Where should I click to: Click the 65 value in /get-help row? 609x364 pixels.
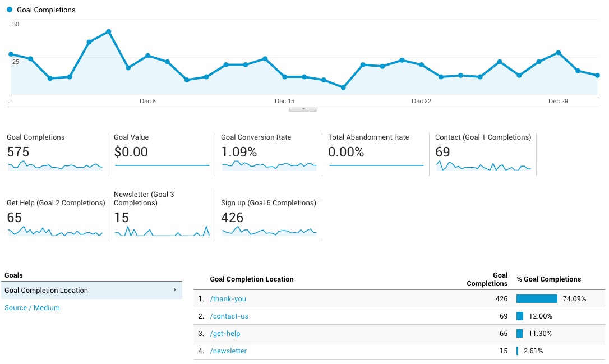coord(504,333)
